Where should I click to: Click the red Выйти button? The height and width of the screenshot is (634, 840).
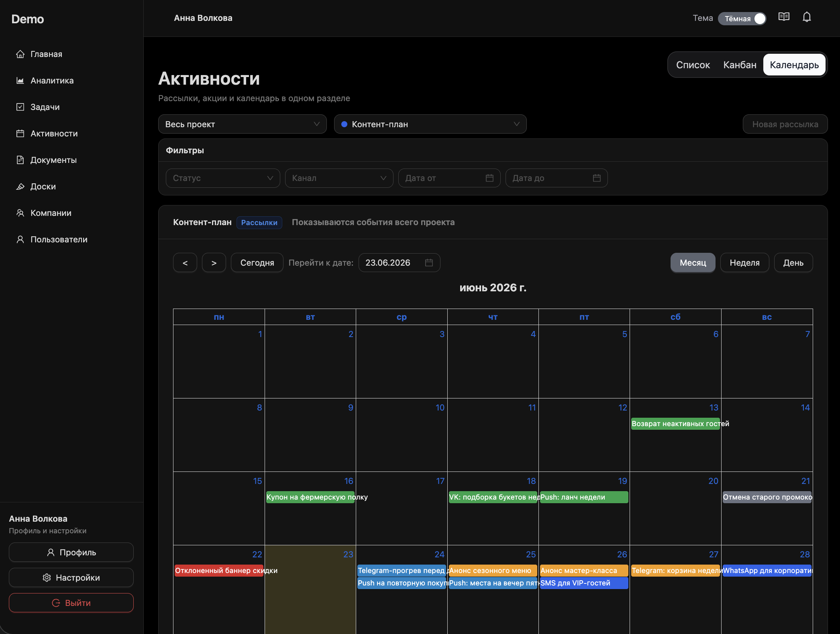coord(71,603)
